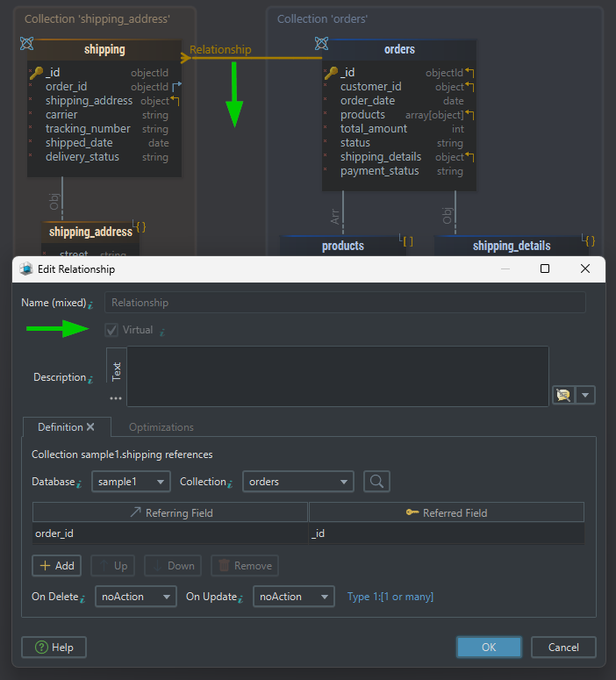Click the three dots under Text tab
616x680 pixels.
point(116,398)
